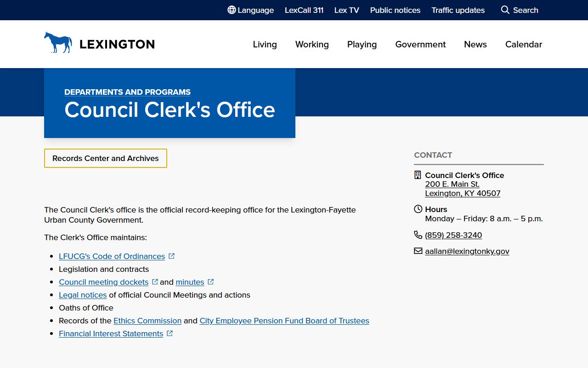Click the 'Oaths of Office' list item
Viewport: 588px width, 368px height.
click(86, 308)
